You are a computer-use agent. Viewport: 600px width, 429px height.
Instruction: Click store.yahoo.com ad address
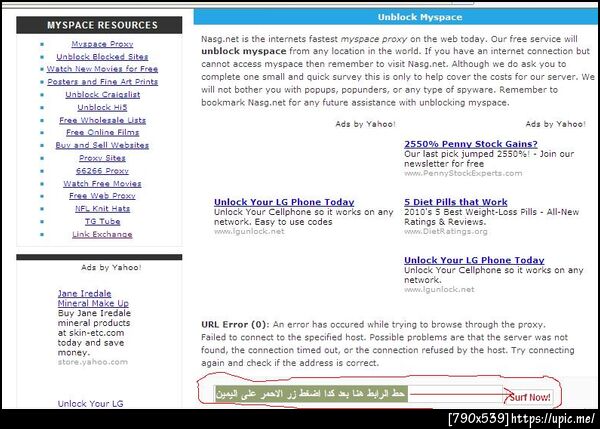coord(93,362)
